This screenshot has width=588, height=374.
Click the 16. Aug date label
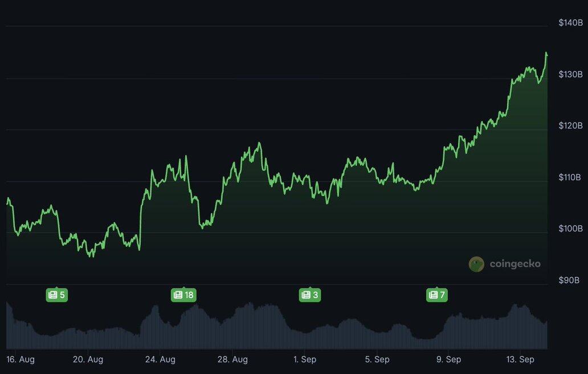pos(21,359)
